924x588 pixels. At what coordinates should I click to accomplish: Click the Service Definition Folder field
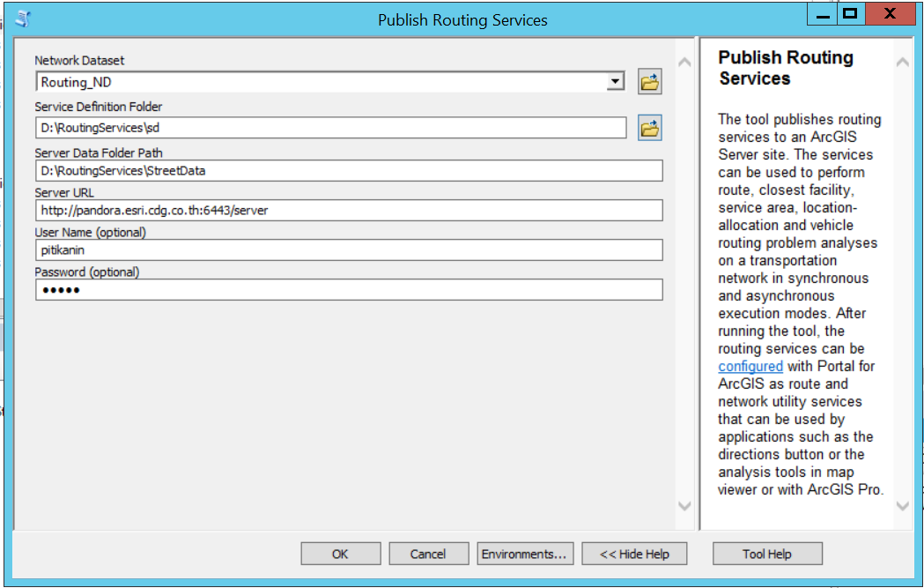pyautogui.click(x=330, y=128)
